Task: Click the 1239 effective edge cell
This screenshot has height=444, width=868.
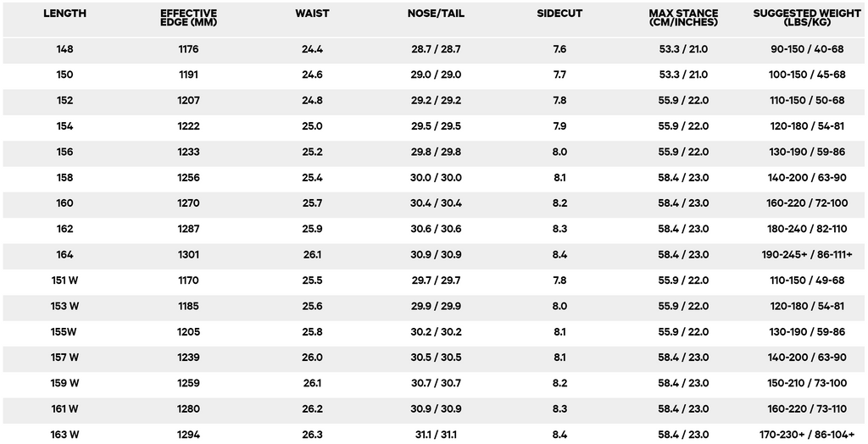Action: click(x=188, y=358)
